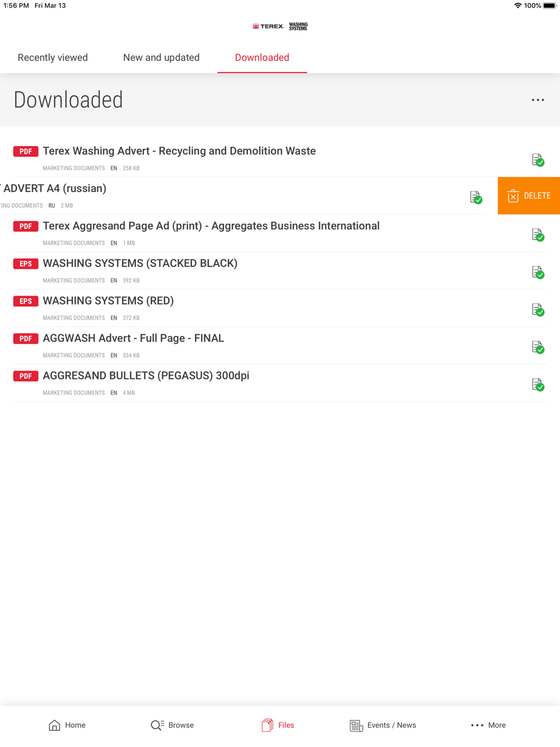
Task: Tap the 1:56 PM clock in status bar
Action: click(x=16, y=6)
